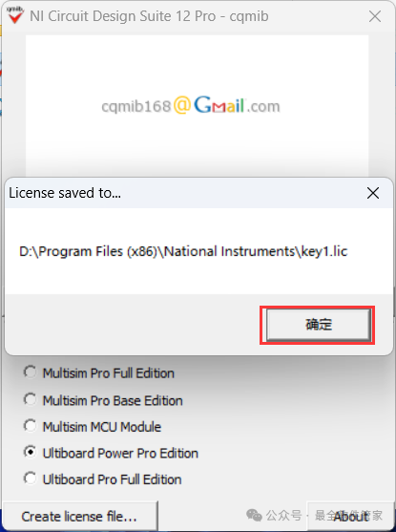
Task: Click the NI Circuit Design Suite title text
Action: (149, 16)
